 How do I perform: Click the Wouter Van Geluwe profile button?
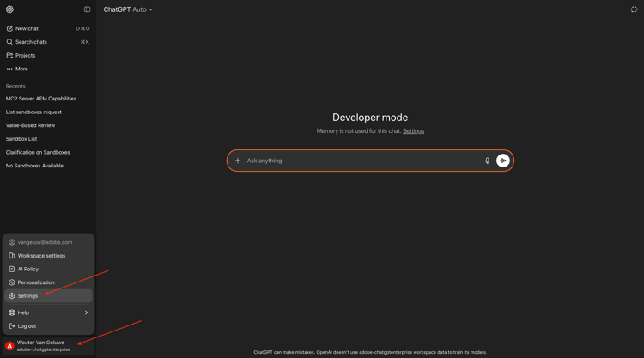(48, 346)
